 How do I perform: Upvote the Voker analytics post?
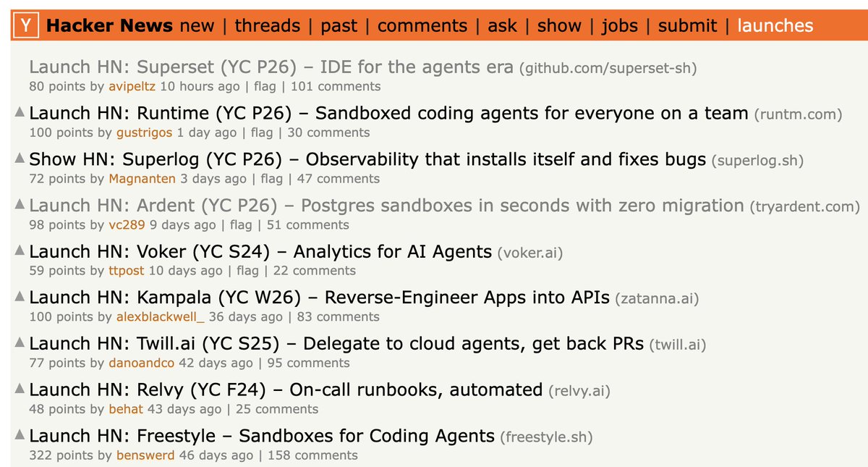(x=20, y=251)
